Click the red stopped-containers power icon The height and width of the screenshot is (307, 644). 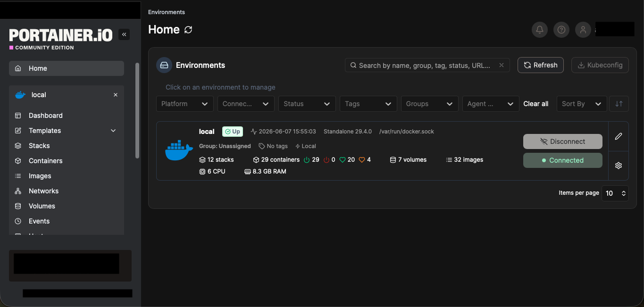coord(326,160)
